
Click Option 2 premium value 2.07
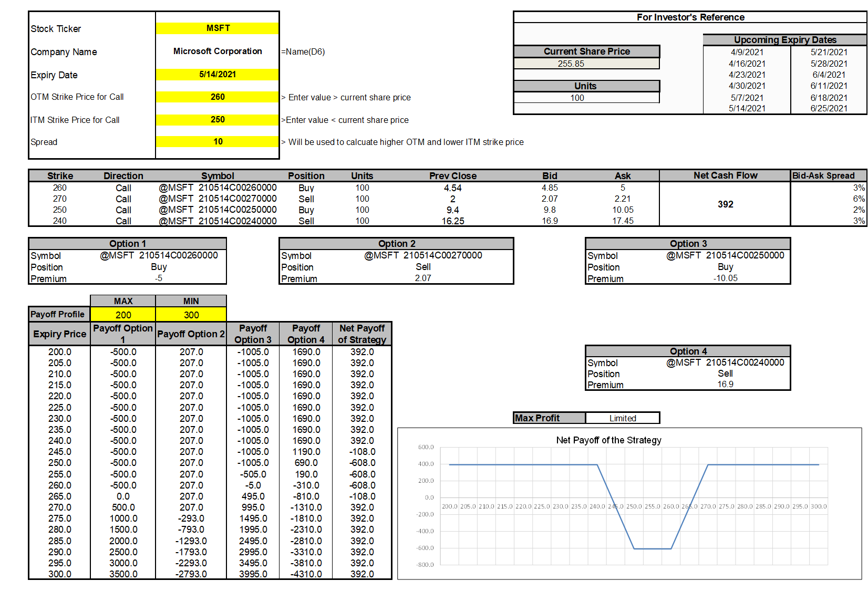[x=423, y=278]
